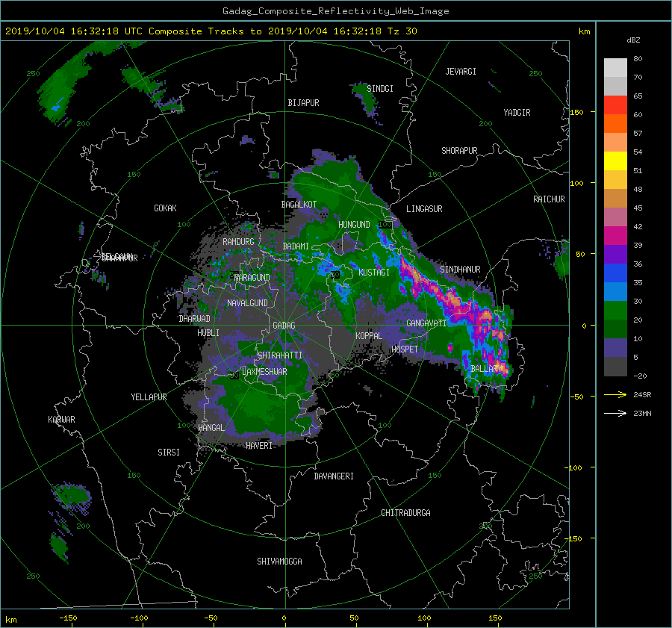Image resolution: width=672 pixels, height=628 pixels.
Task: Click the dBZ legend heading
Action: 633,40
